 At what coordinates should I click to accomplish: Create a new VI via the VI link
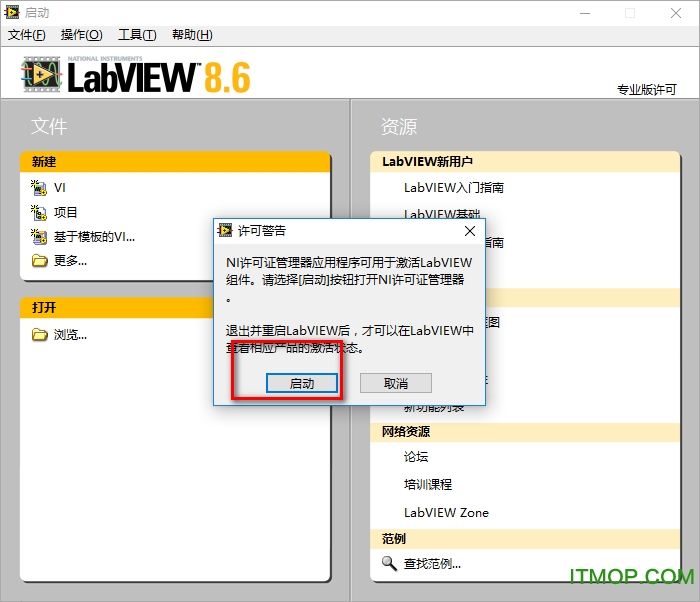click(x=60, y=188)
